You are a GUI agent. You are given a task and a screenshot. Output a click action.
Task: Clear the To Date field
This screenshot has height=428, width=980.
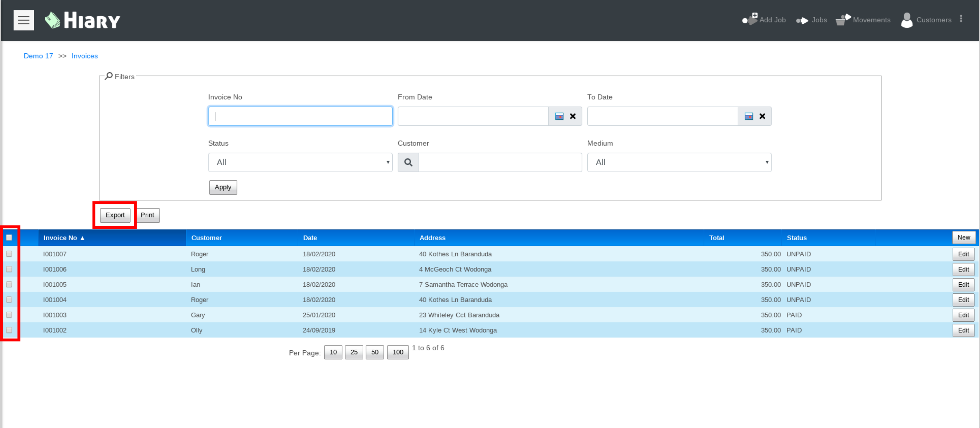(762, 116)
